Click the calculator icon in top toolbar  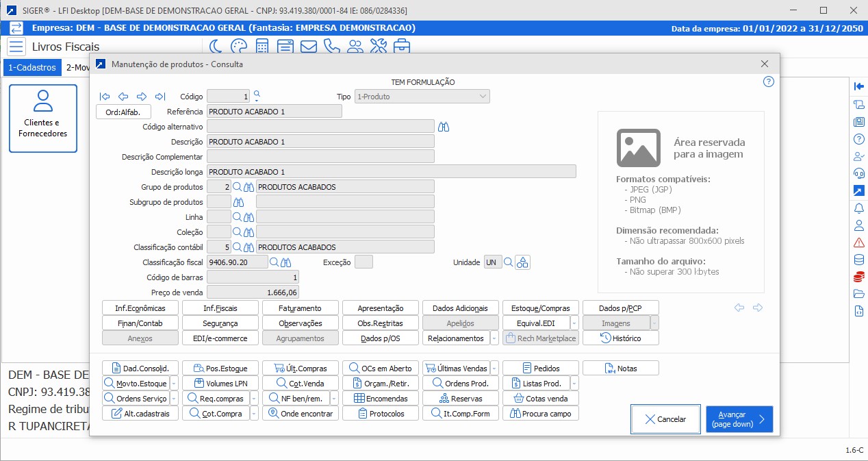coord(261,47)
